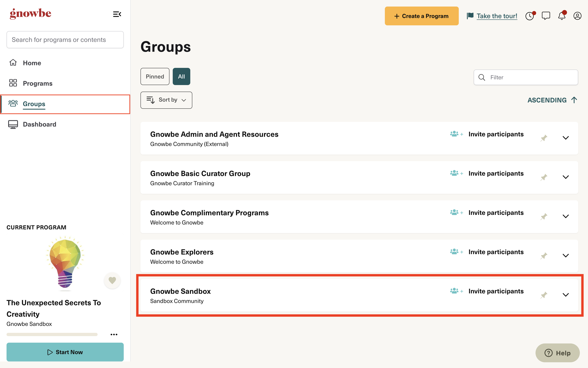Pin the Gnowbe Sandbox group
This screenshot has width=588, height=368.
pyautogui.click(x=544, y=295)
